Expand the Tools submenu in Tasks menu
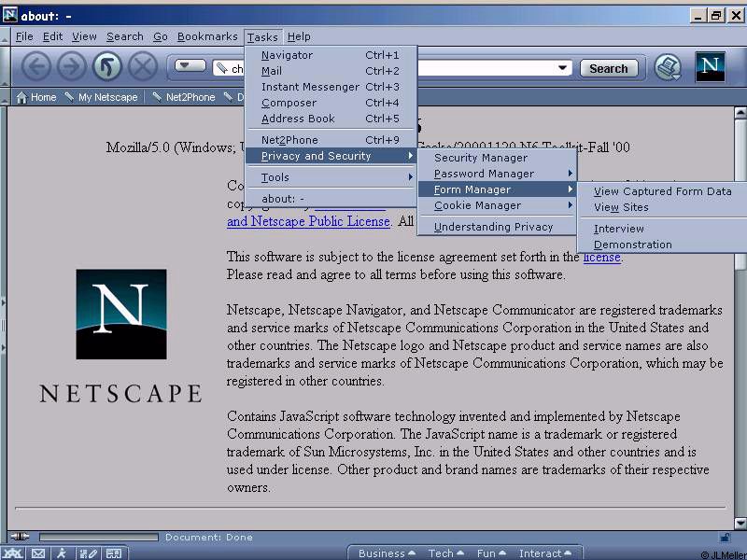This screenshot has height=560, width=747. tap(331, 177)
